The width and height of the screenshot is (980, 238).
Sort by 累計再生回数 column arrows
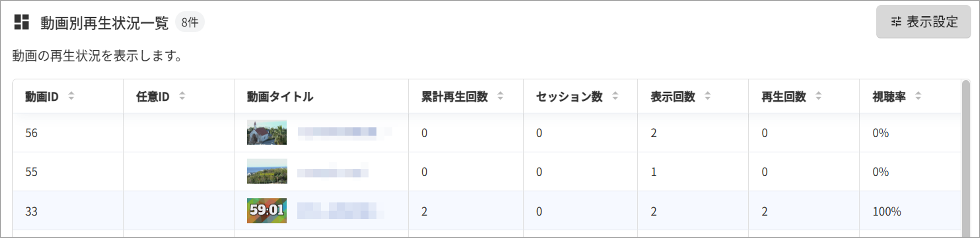pos(500,96)
